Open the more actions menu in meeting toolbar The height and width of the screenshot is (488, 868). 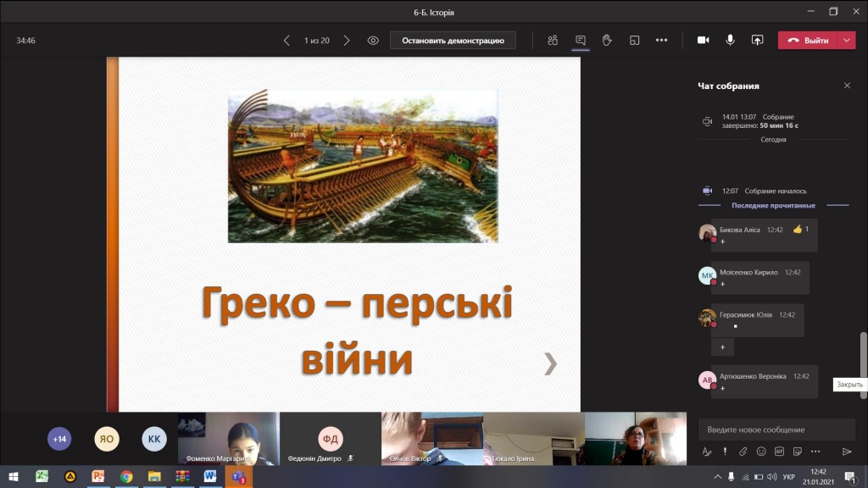[661, 41]
